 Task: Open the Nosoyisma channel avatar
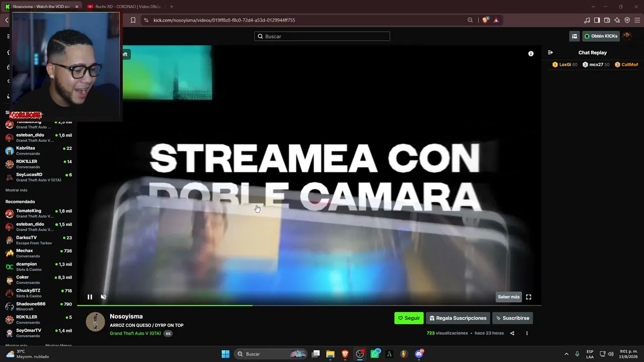pos(95,322)
